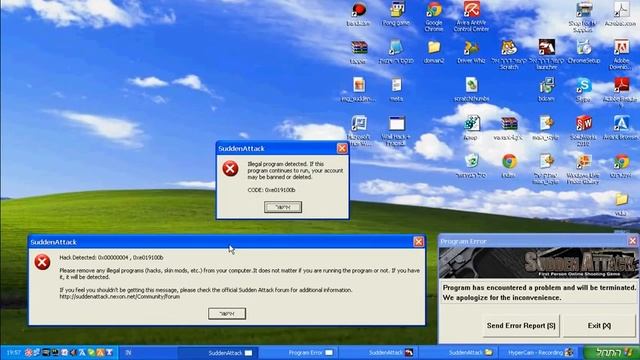Open the Scratch cat shortcut icon
Screen dimensions: 640x360
point(509,54)
